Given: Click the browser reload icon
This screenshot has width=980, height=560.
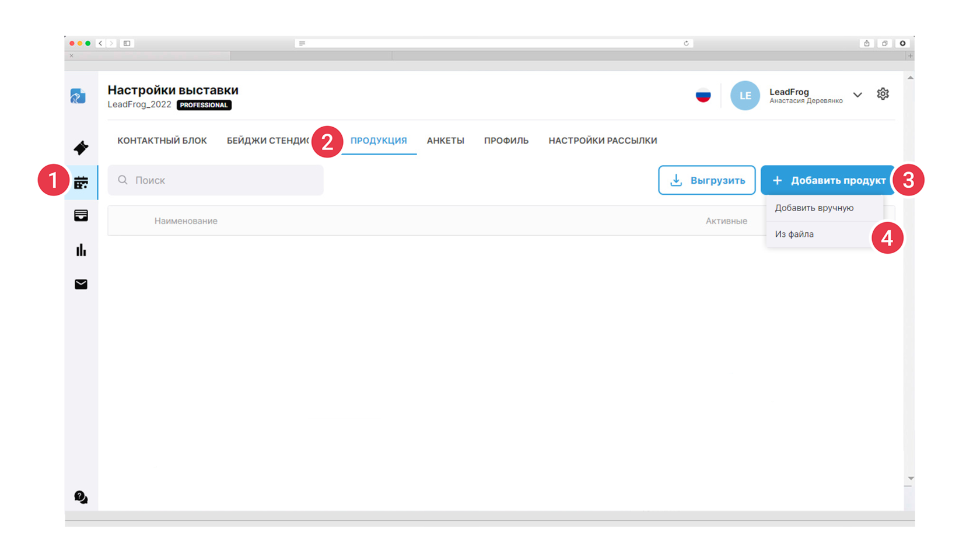Looking at the screenshot, I should coord(686,43).
